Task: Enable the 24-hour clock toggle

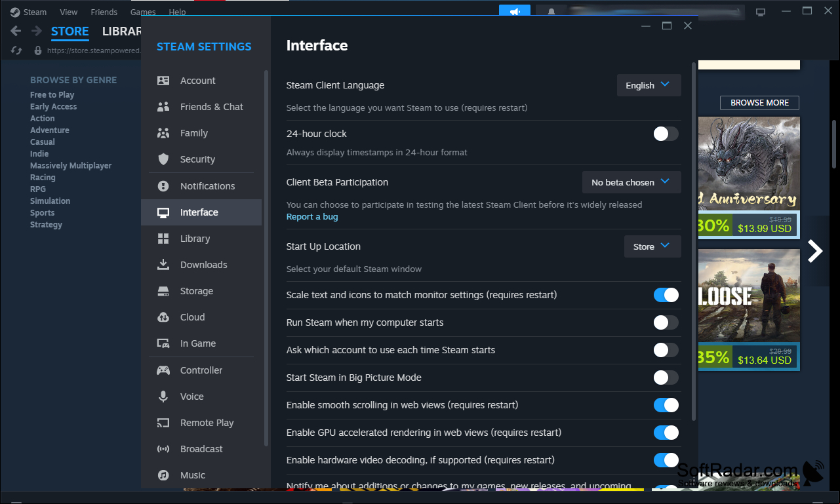Action: tap(666, 134)
